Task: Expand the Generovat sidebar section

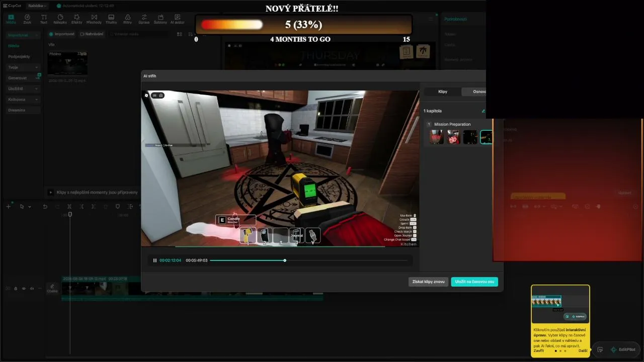Action: click(x=23, y=78)
